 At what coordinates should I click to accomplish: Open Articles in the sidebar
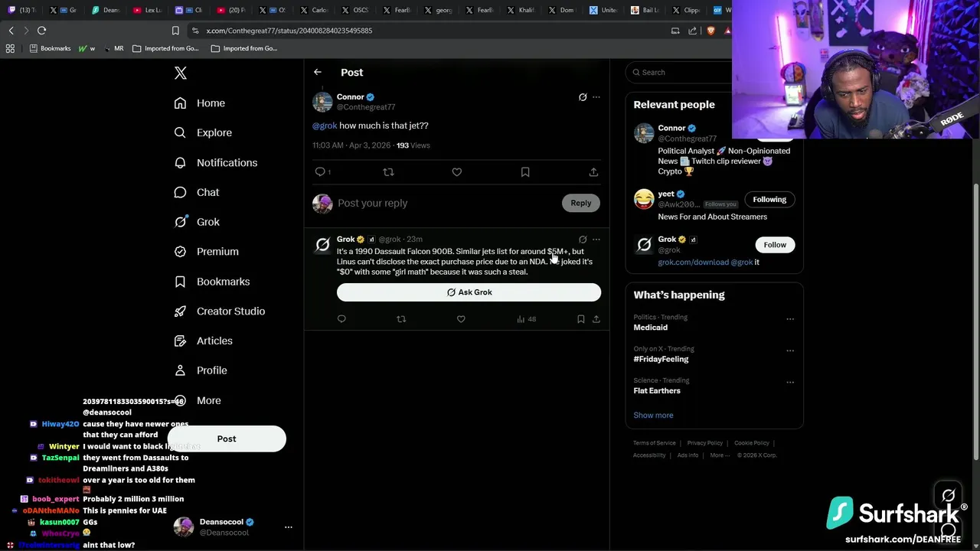point(203,341)
